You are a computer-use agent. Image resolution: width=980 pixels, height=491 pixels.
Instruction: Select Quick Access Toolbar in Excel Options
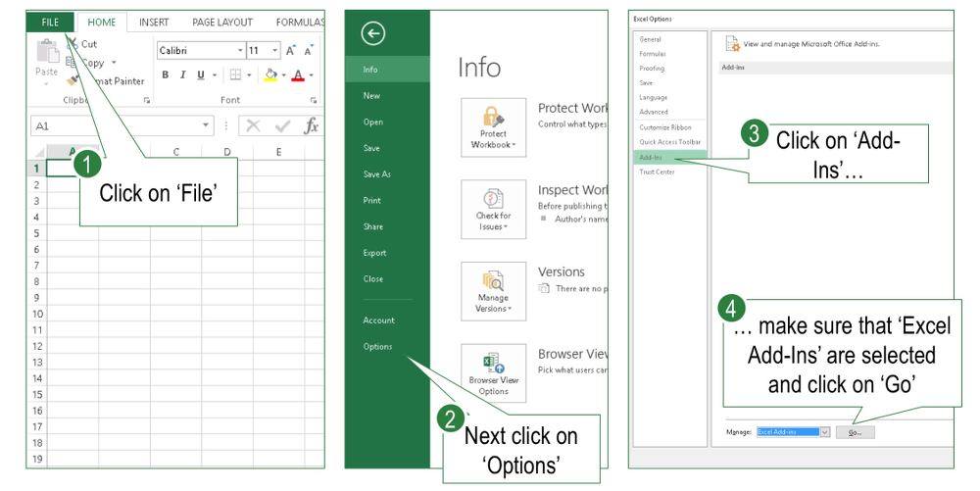(x=670, y=142)
